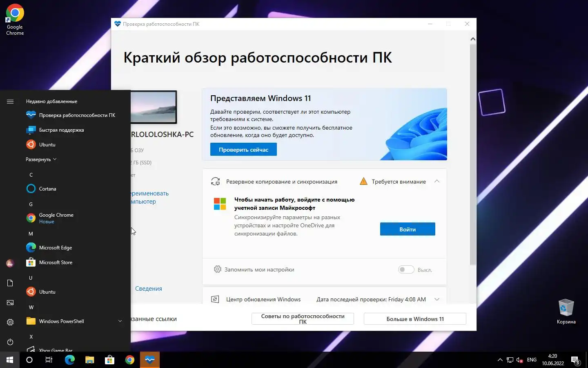
Task: Click the PC wallpaper thumbnail image
Action: pos(154,107)
